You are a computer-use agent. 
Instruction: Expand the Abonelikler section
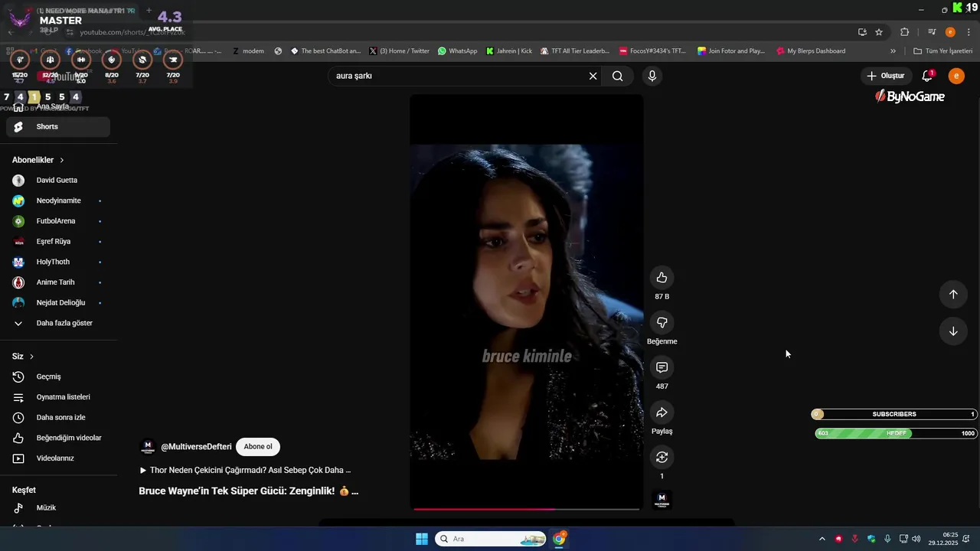pos(38,160)
